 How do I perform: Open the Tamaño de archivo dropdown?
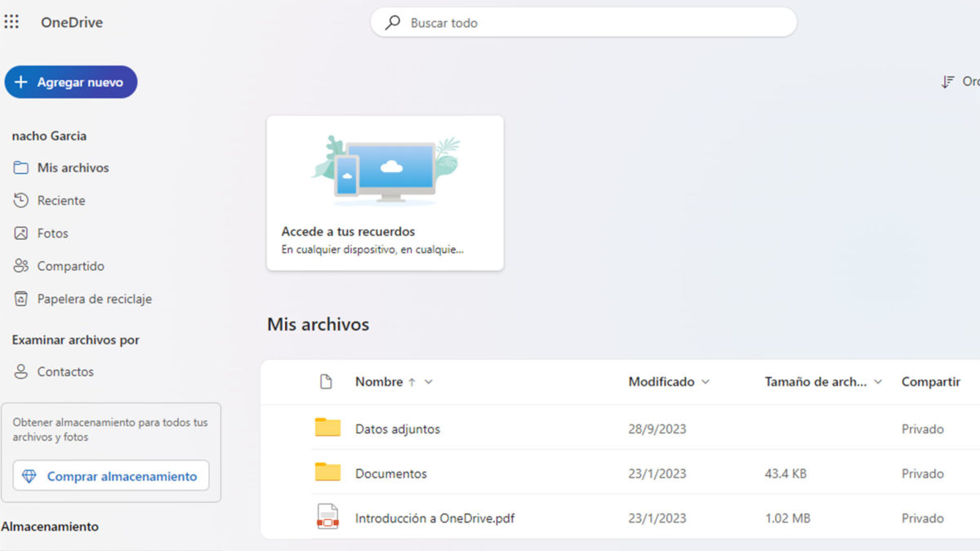click(x=878, y=381)
